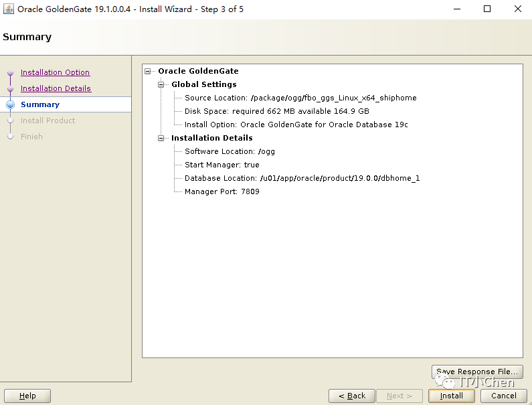Click the Install Product step label

coord(48,120)
